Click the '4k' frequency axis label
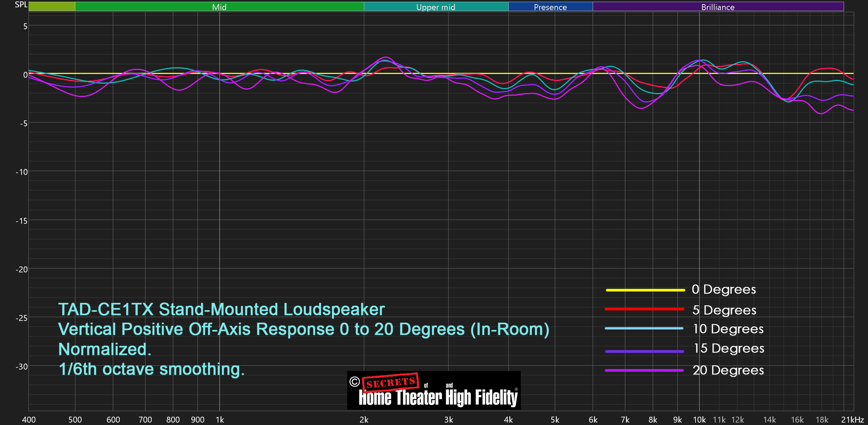 pos(508,420)
